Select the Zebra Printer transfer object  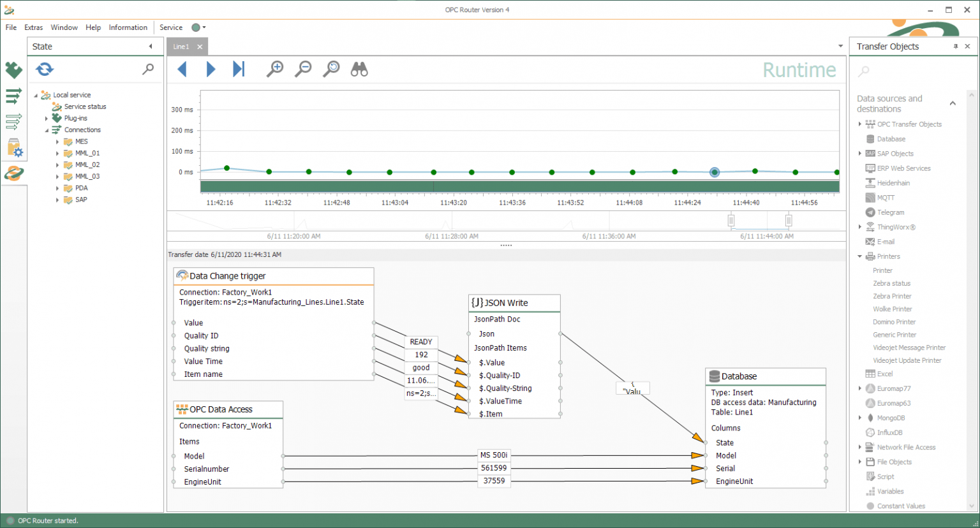click(892, 296)
